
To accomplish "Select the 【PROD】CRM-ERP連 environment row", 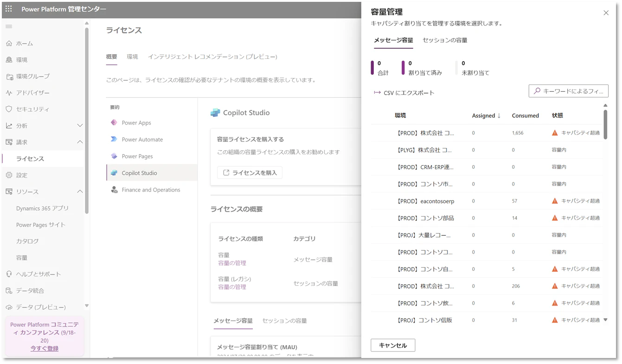I will (x=487, y=167).
